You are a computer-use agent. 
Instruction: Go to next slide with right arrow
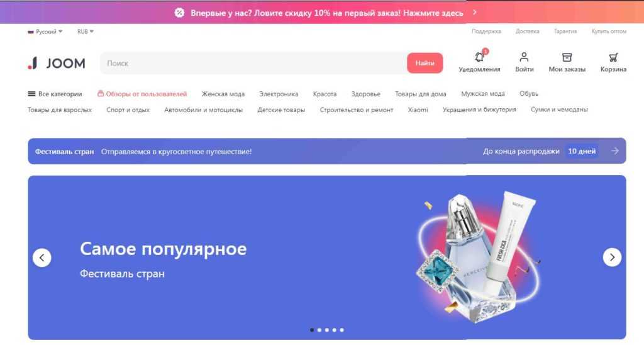coord(612,257)
